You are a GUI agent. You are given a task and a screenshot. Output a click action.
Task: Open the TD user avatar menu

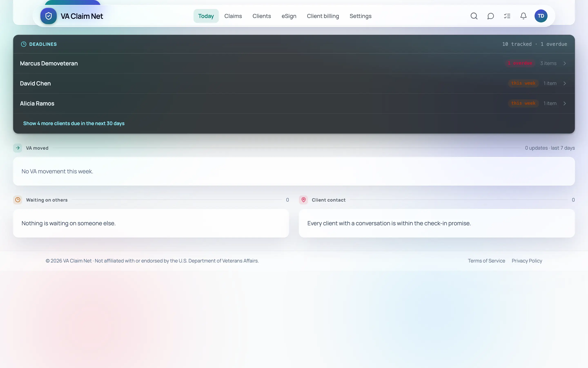[x=541, y=16]
